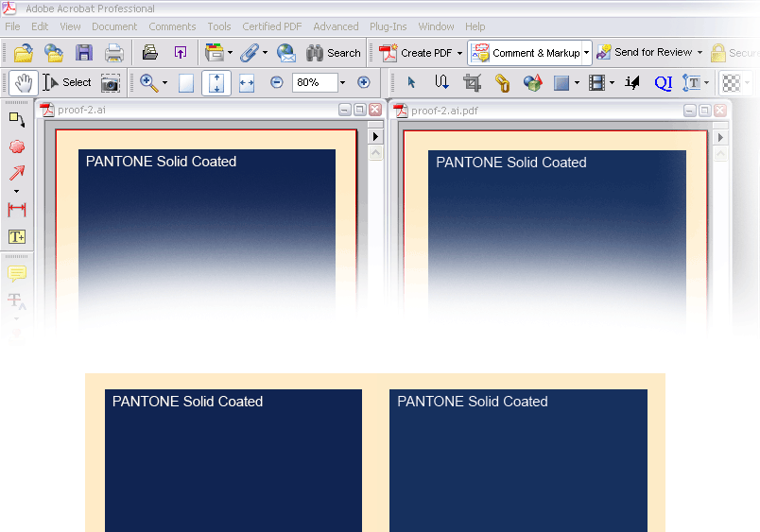This screenshot has width=760, height=532.
Task: Select the Zoom In magnifier tool
Action: (149, 83)
